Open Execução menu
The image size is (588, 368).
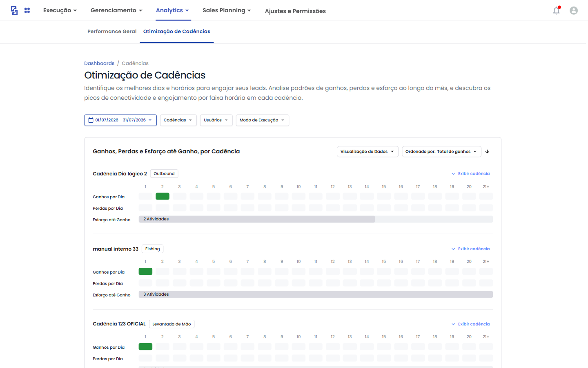point(60,10)
